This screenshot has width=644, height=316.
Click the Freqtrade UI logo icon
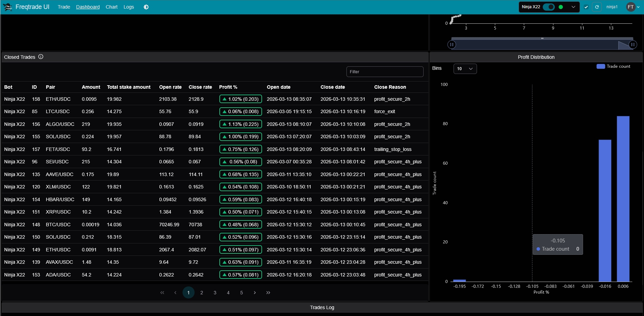click(8, 7)
